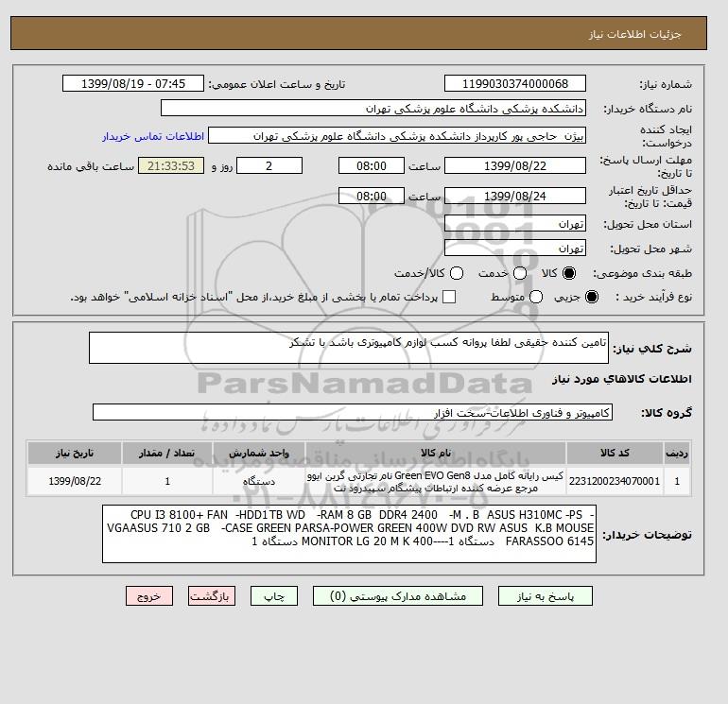Select the متوسط purchase type radio
The width and height of the screenshot is (728, 704).
pyautogui.click(x=536, y=297)
